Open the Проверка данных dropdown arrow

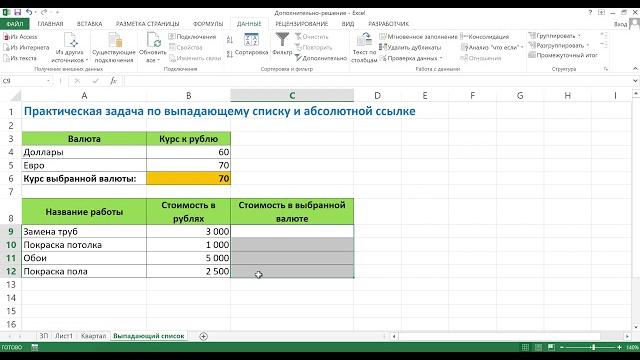(441, 58)
